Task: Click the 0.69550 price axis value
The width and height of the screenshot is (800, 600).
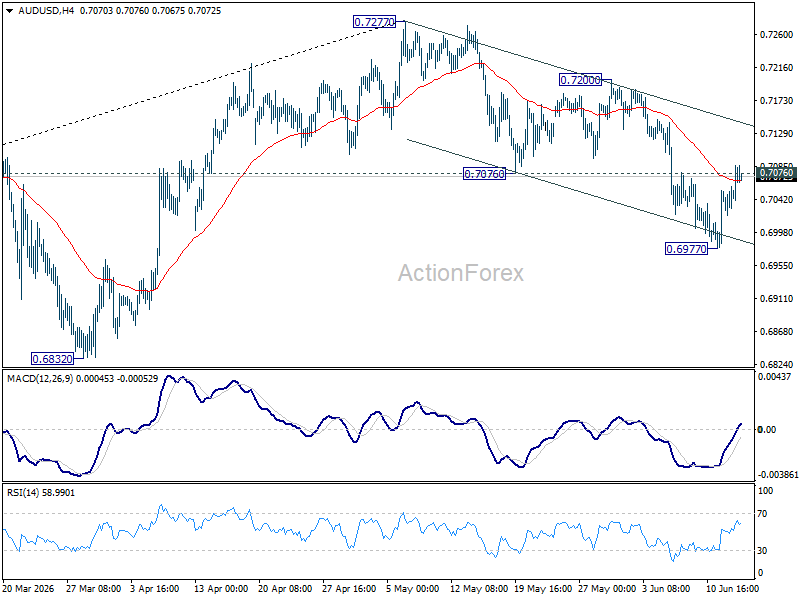Action: [x=777, y=266]
